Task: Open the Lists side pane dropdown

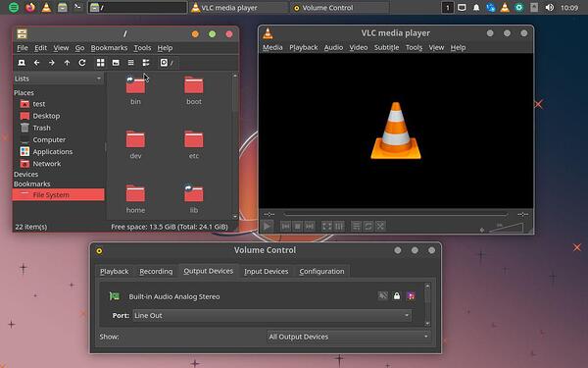Action: point(58,79)
